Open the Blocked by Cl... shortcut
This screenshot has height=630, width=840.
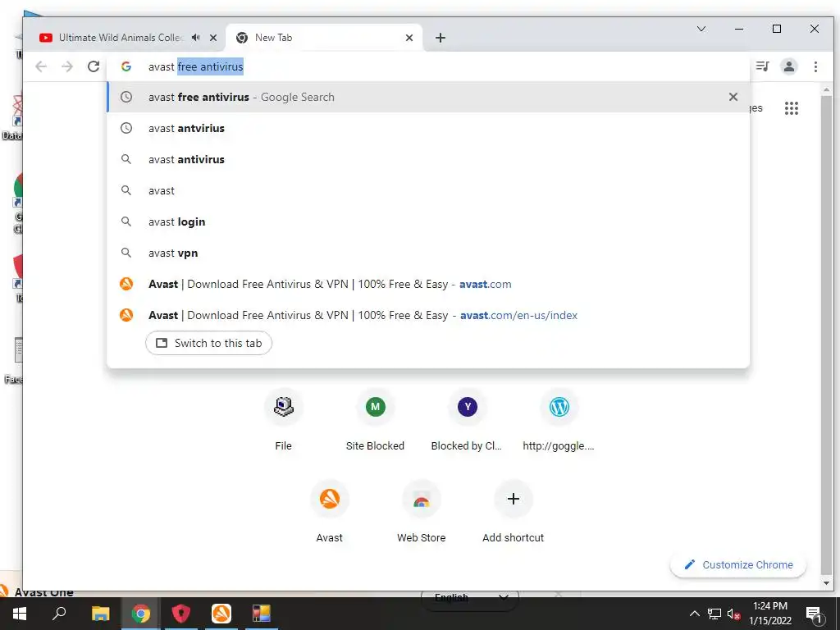pyautogui.click(x=467, y=421)
